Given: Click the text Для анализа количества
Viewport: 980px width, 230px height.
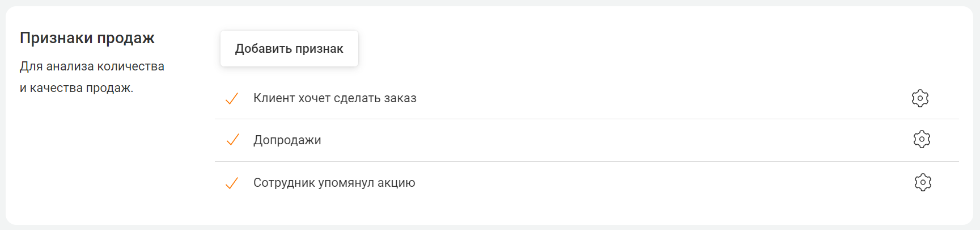Looking at the screenshot, I should coord(92,66).
